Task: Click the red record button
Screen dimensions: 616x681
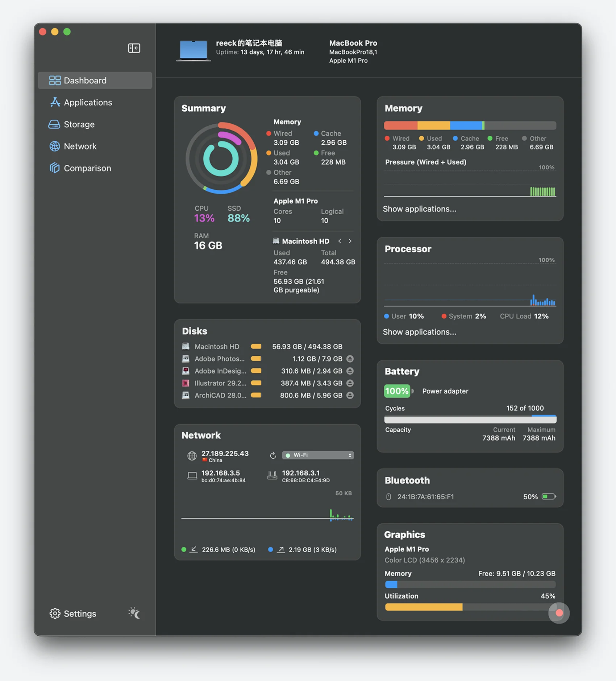Action: click(x=559, y=613)
